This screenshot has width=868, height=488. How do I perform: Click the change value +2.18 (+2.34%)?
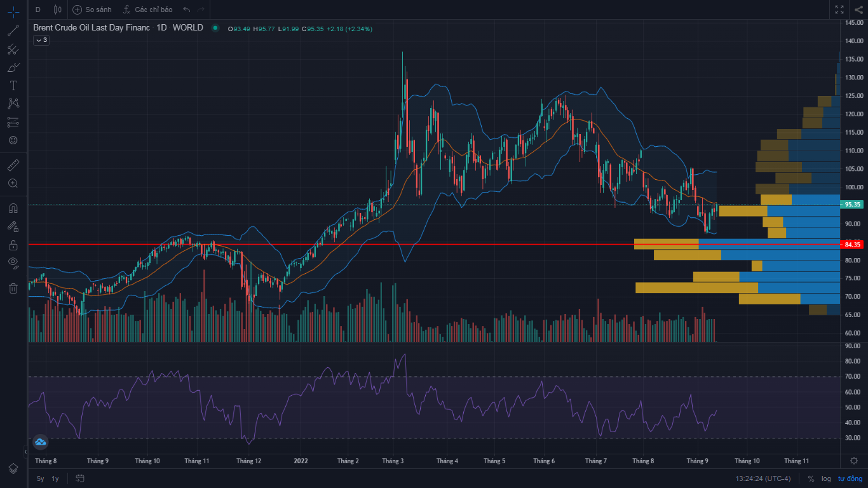click(349, 29)
